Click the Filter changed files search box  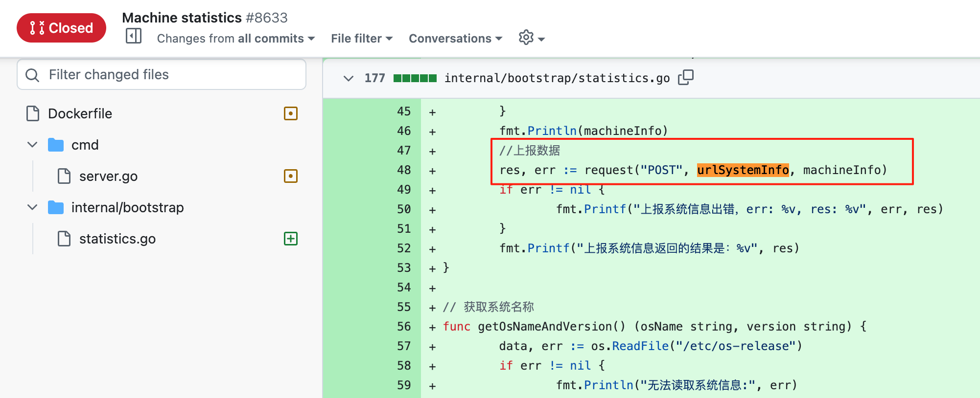[x=169, y=74]
